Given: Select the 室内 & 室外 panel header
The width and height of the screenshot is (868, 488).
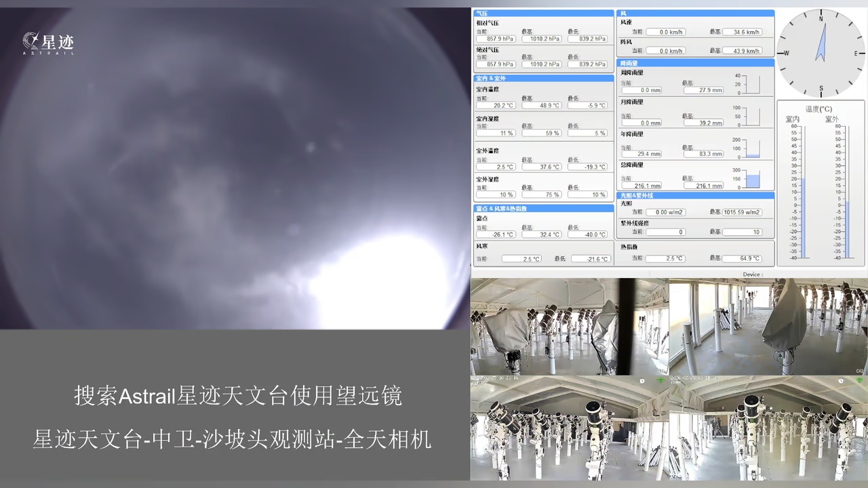Looking at the screenshot, I should [543, 78].
